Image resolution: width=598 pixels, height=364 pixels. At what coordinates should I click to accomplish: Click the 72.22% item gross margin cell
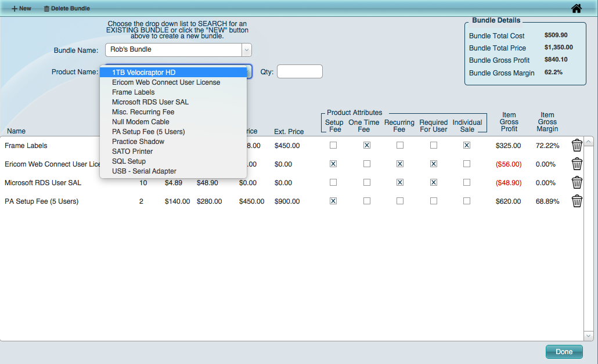pos(547,146)
